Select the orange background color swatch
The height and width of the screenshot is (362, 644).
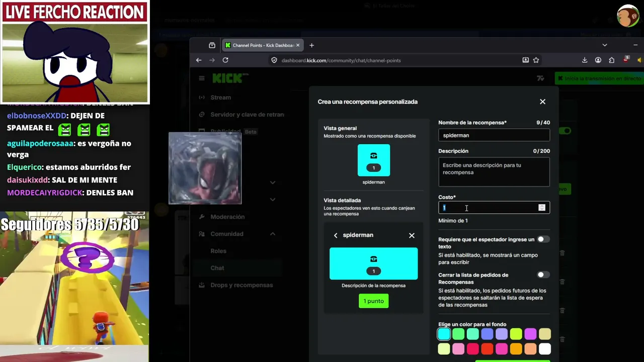(516, 348)
